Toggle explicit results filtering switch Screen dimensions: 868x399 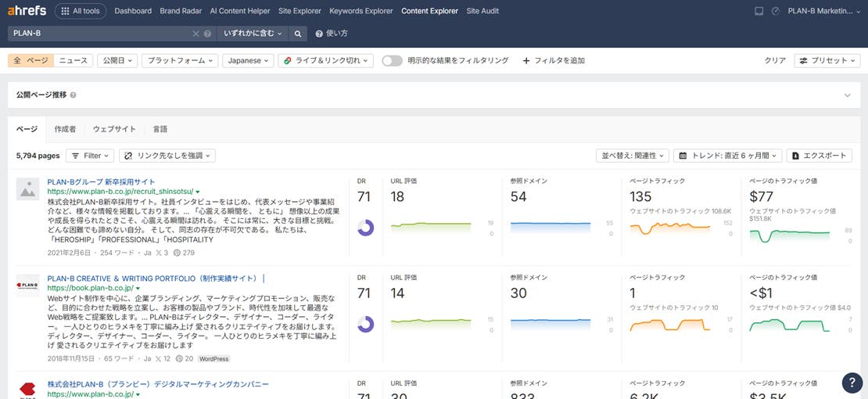(392, 60)
